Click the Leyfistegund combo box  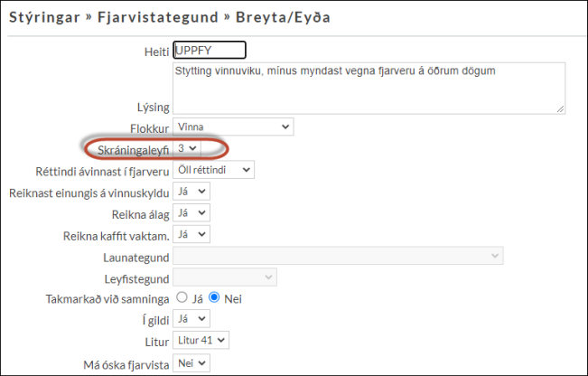click(x=225, y=277)
